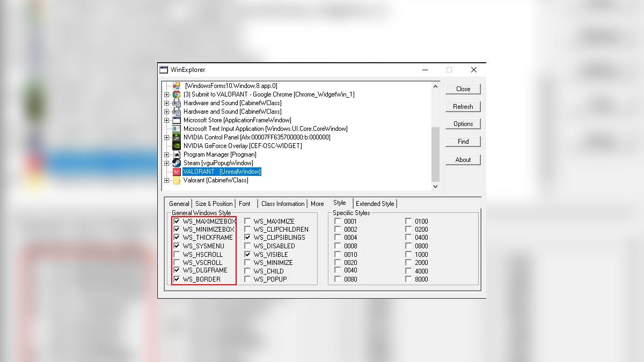Check the WS_MINIMIZE checkbox
Image resolution: width=644 pixels, height=362 pixels.
[247, 263]
